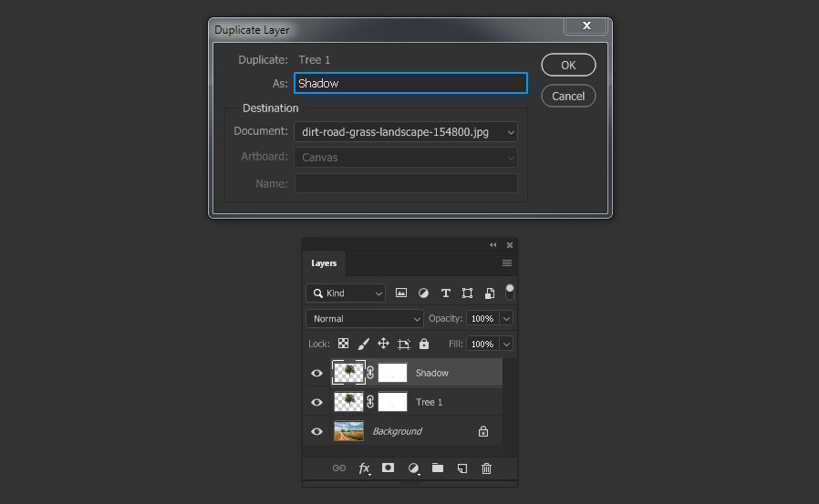Unlink the Shadow layer mask chain
This screenshot has height=504, width=819.
point(370,373)
